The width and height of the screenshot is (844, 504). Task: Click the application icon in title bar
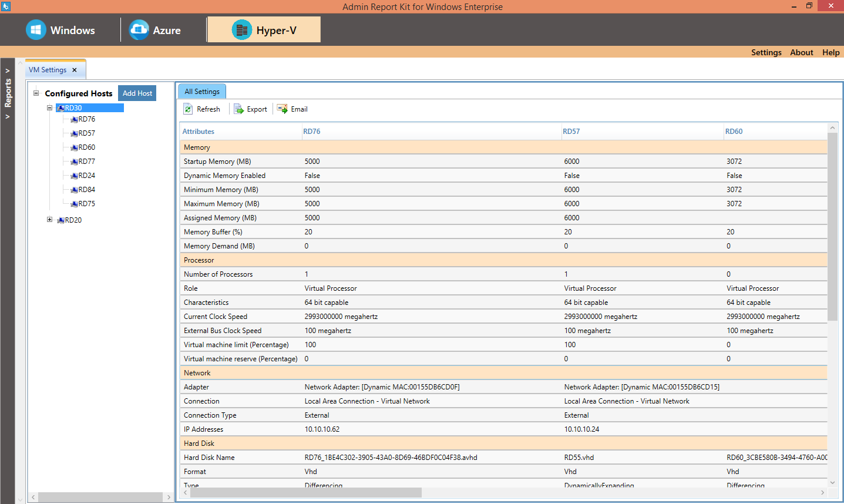[x=5, y=6]
